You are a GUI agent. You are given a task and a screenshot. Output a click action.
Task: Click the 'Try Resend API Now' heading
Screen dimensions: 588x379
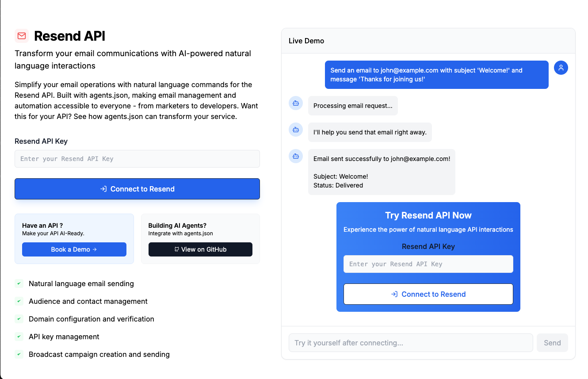tap(428, 215)
